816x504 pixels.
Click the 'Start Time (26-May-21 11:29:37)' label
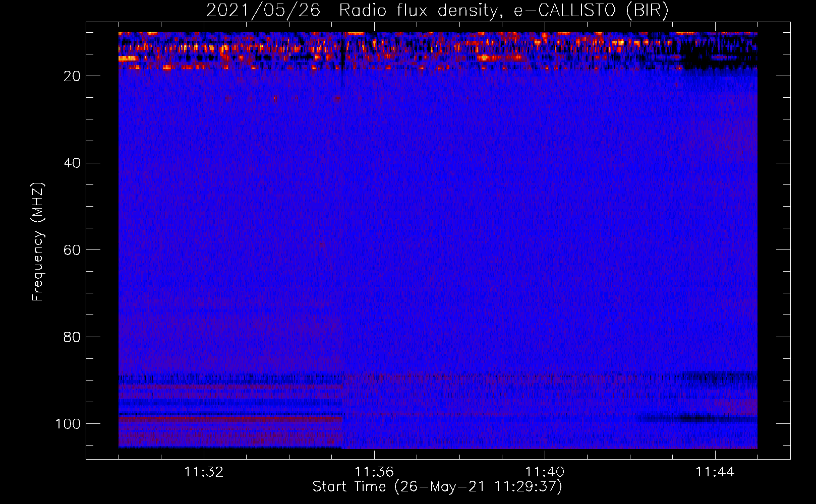point(437,487)
